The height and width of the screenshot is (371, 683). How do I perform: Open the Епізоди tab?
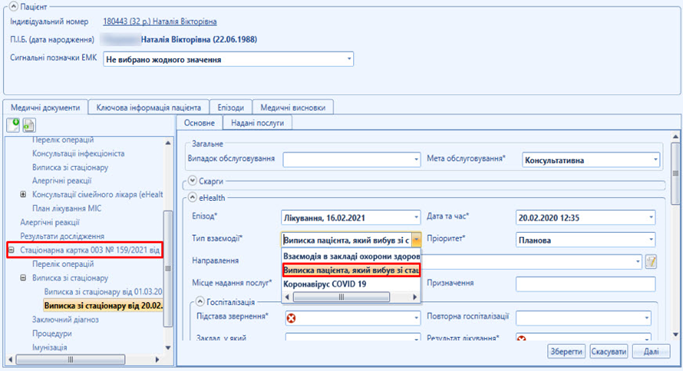(x=230, y=108)
